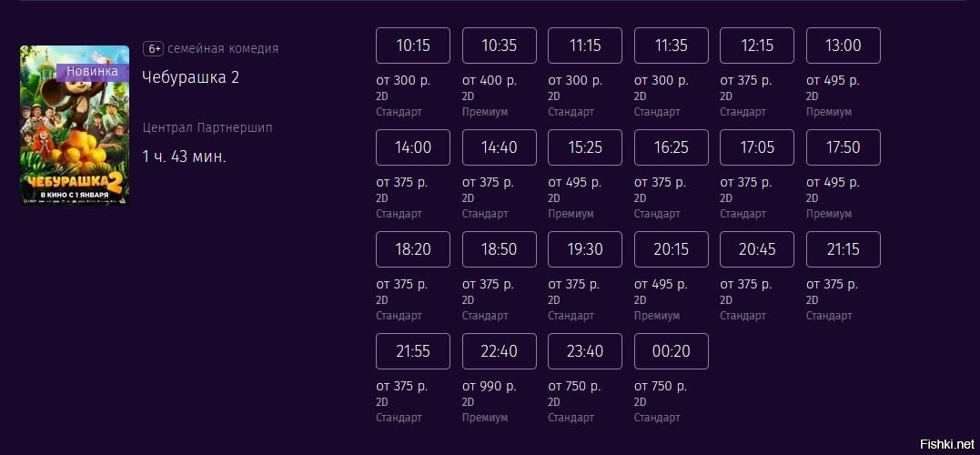Select the 22:40 showtime for 990 р.

(499, 351)
